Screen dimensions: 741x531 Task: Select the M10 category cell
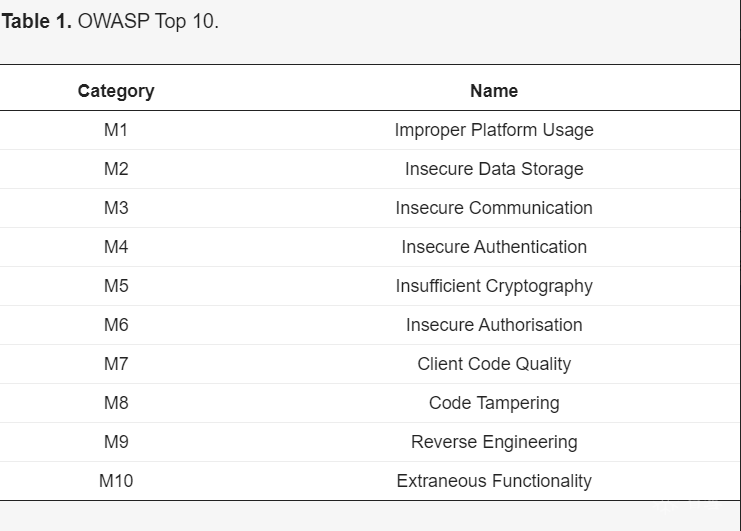pos(116,481)
